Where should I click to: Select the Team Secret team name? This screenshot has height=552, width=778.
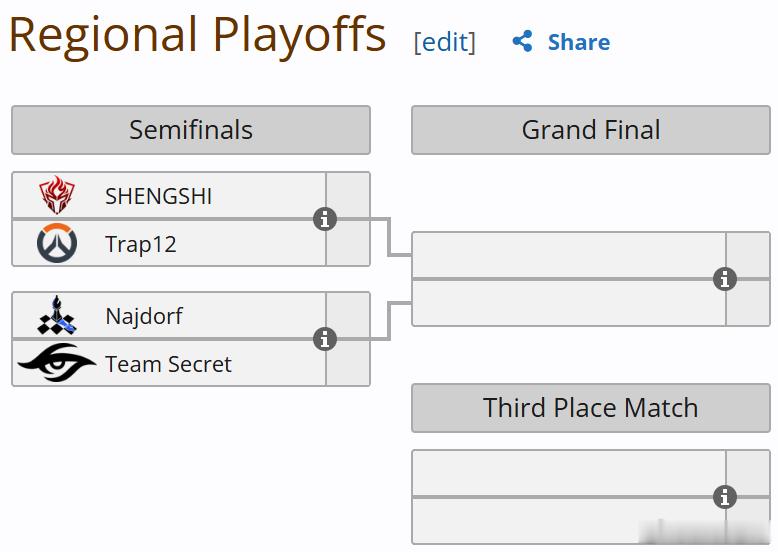[x=168, y=364]
